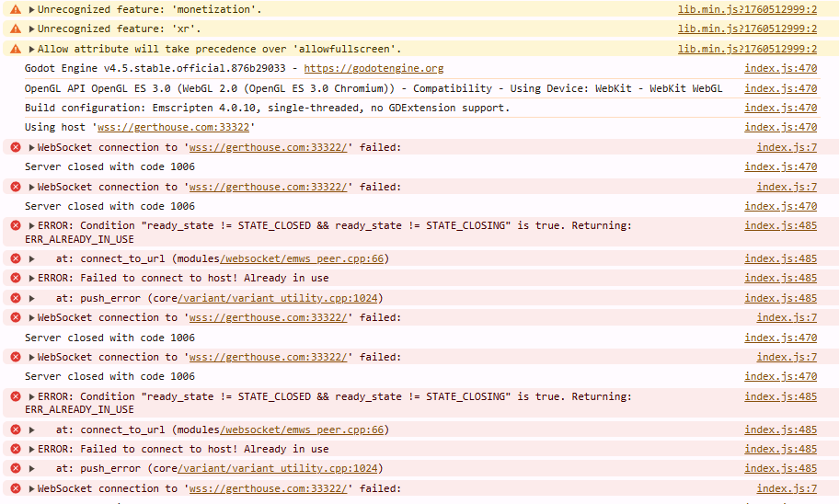Image resolution: width=839 pixels, height=504 pixels.
Task: Click the error icon beside the first 'Failed to connect to host' error
Action: 16,278
